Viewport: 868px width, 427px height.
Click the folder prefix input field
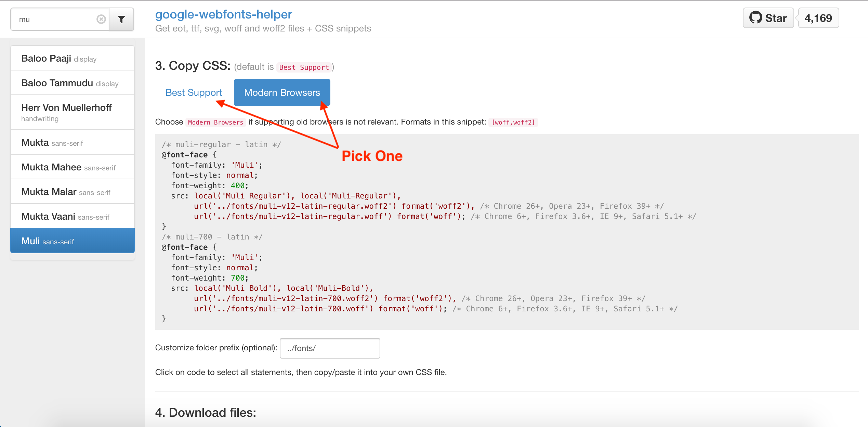330,348
